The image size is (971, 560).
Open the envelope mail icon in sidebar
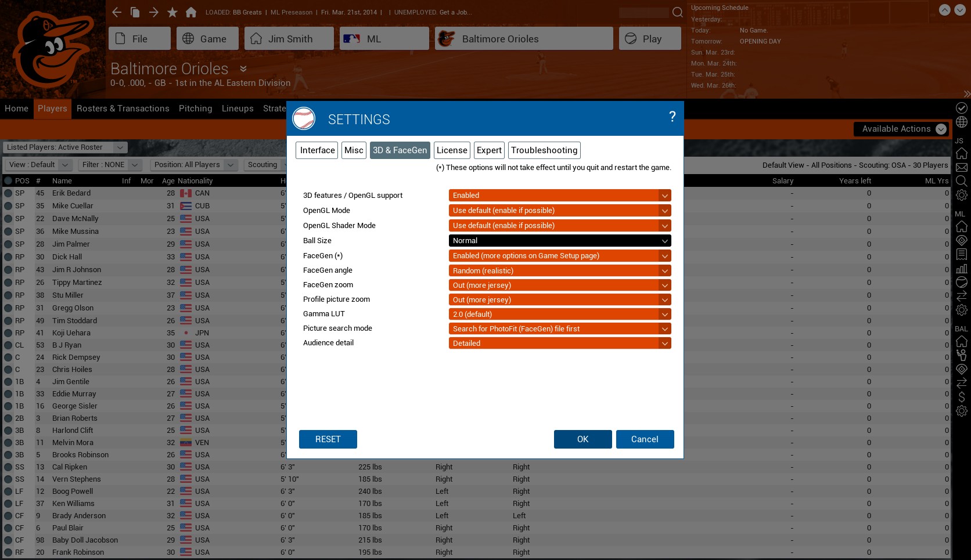click(x=962, y=167)
